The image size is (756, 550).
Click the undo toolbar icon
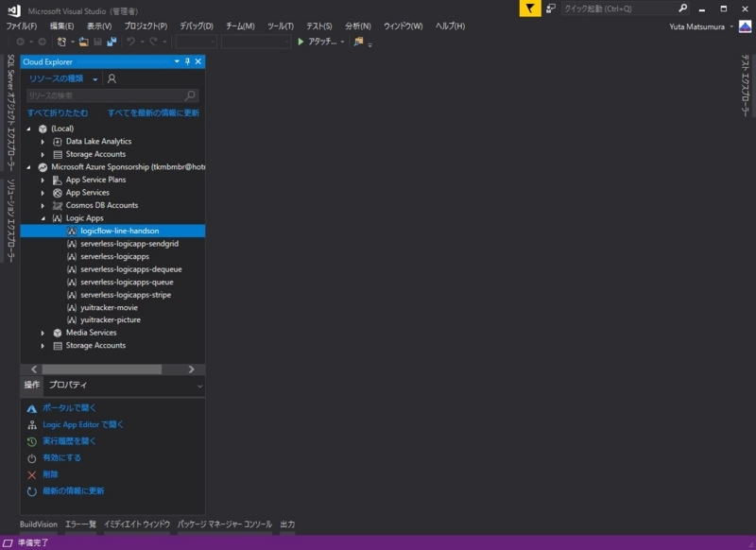pyautogui.click(x=130, y=42)
